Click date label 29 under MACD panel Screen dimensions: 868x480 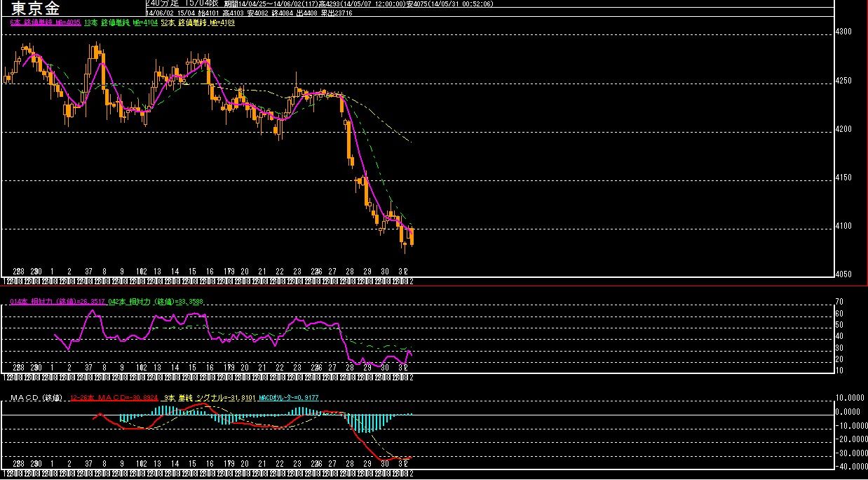tap(367, 464)
